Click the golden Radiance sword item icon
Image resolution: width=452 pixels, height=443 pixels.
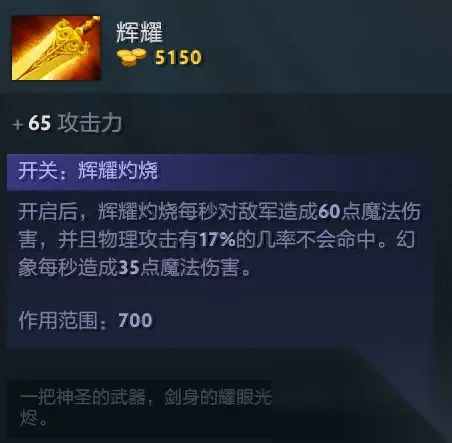[56, 48]
